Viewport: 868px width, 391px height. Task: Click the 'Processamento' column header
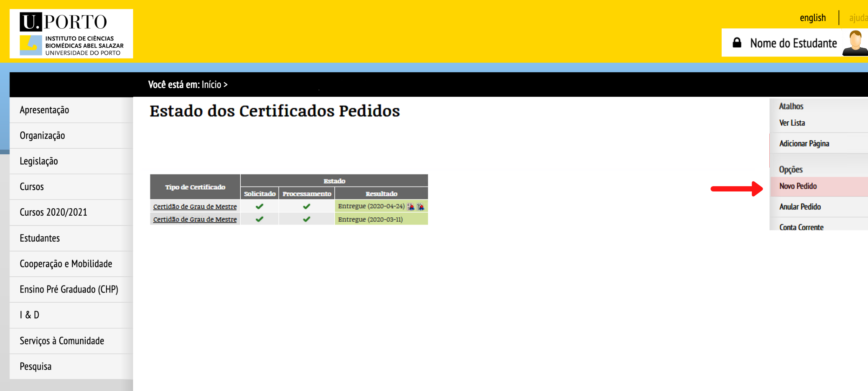click(307, 194)
